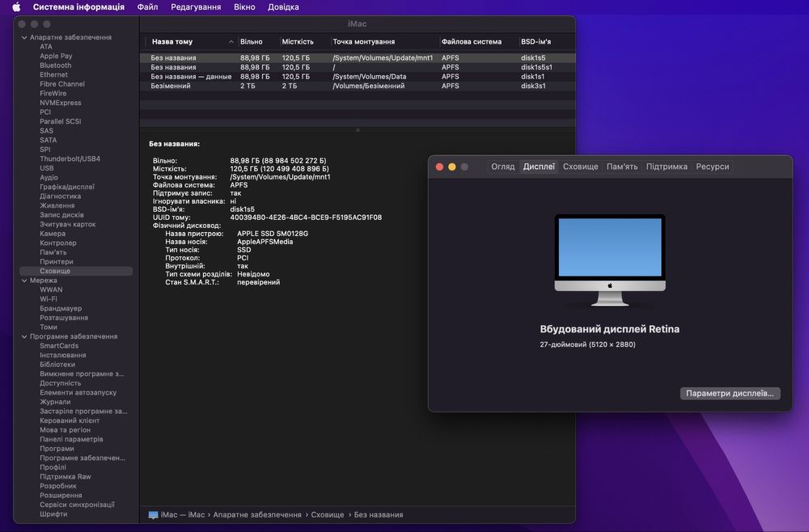Select Thunderbolt/USB4 in the sidebar

click(70, 158)
